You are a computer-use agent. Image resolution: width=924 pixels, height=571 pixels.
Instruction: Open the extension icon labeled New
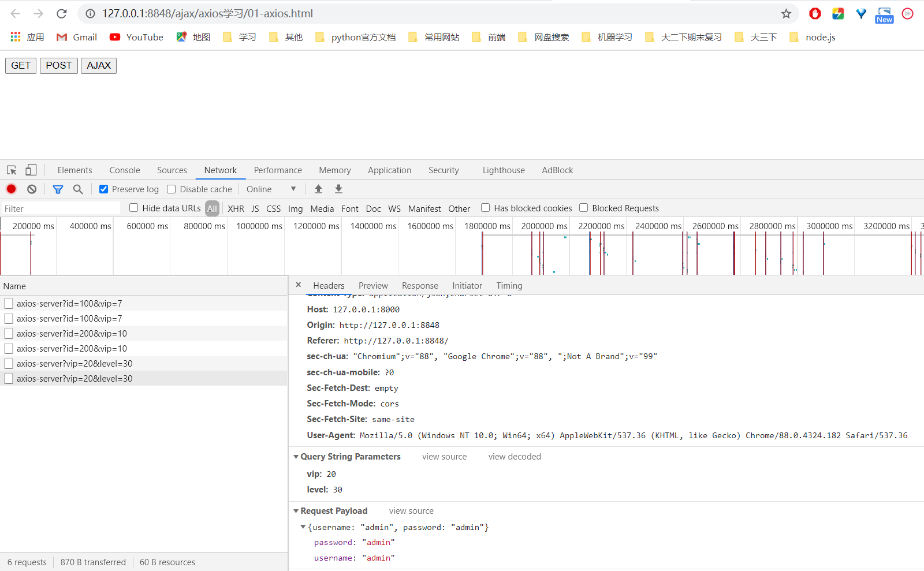(x=884, y=15)
